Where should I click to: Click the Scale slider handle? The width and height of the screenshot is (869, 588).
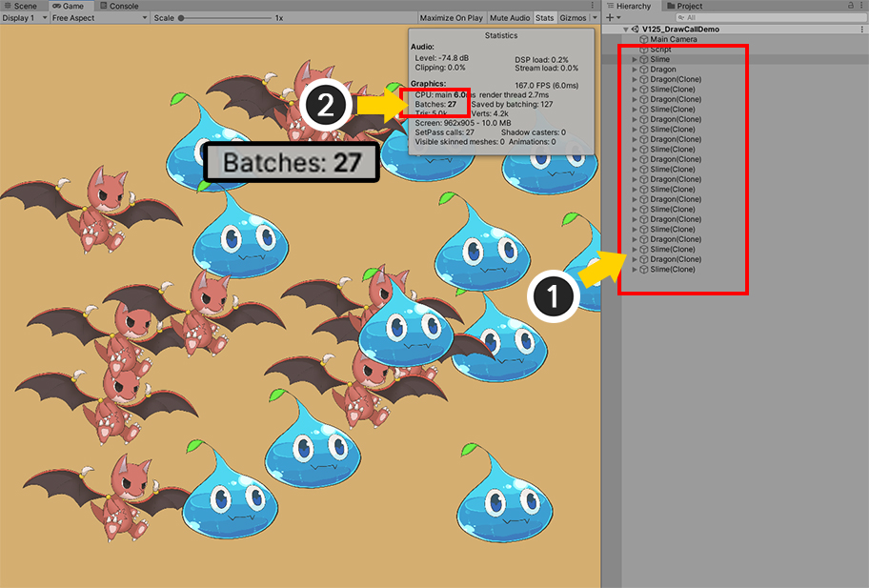181,18
